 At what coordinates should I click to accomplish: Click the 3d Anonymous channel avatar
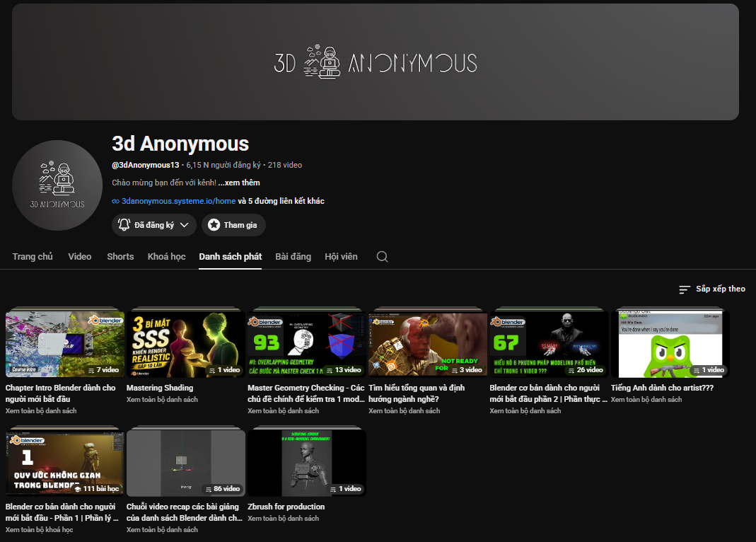[57, 185]
